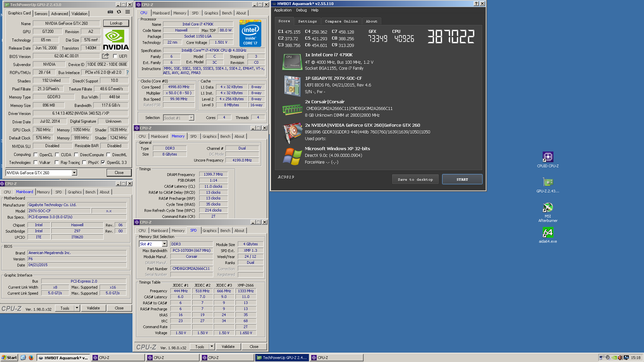Click the taskbar clock showing 15:18
644x362 pixels.
636,358
